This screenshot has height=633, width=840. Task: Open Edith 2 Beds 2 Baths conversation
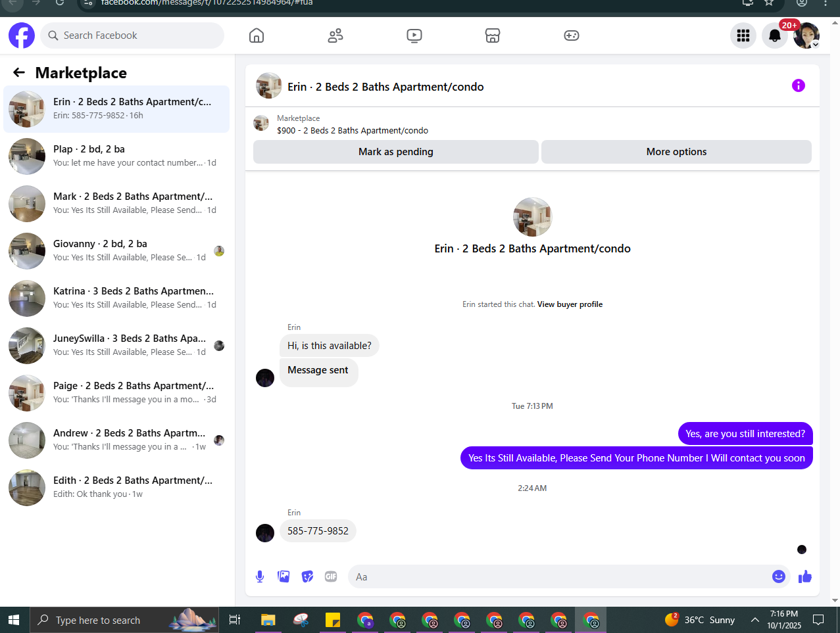[x=116, y=488]
